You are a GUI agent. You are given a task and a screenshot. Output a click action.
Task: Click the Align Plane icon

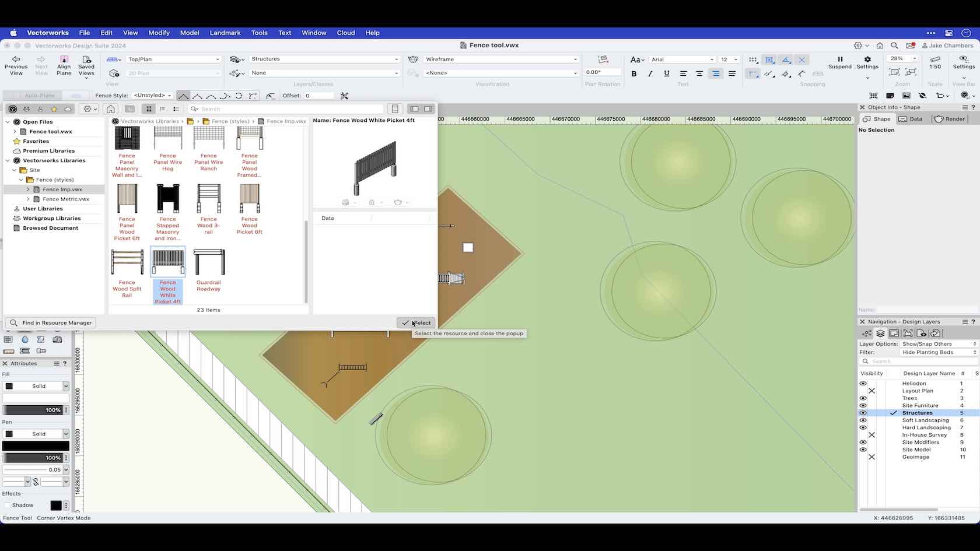click(64, 59)
